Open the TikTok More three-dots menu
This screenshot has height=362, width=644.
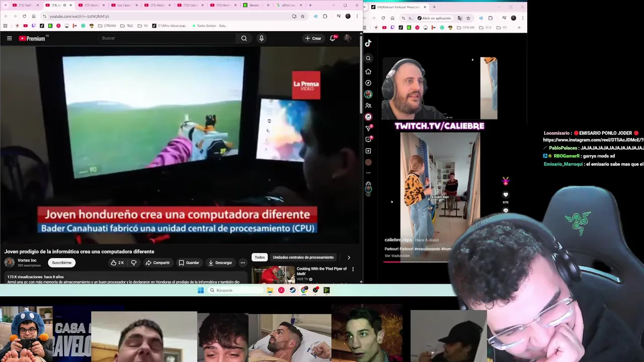coord(368,173)
